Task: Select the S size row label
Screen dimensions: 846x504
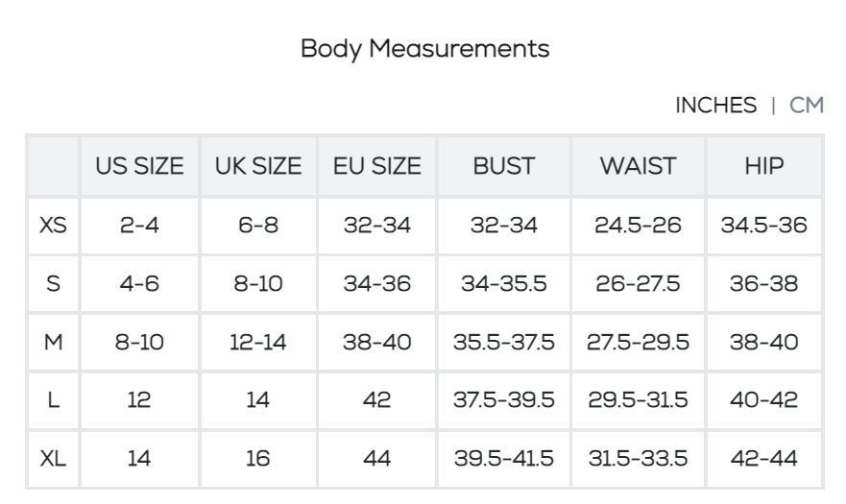Action: tap(53, 284)
